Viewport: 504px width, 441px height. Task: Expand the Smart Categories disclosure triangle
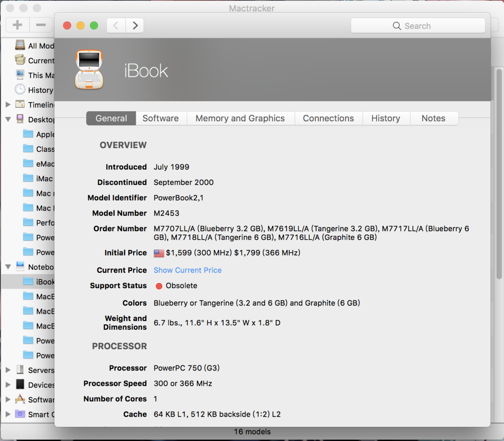click(8, 414)
